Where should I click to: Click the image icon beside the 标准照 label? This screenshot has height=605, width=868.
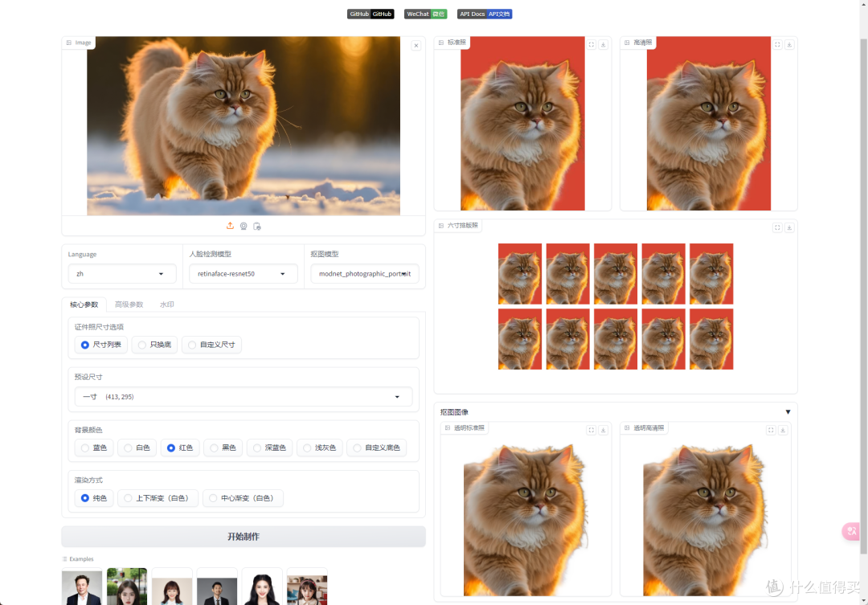(x=441, y=43)
